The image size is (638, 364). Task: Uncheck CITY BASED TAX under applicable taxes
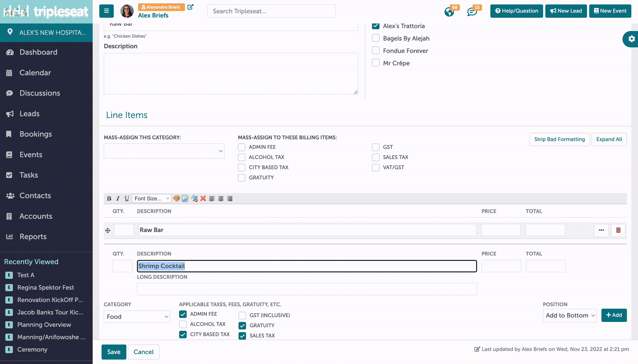coord(183,335)
